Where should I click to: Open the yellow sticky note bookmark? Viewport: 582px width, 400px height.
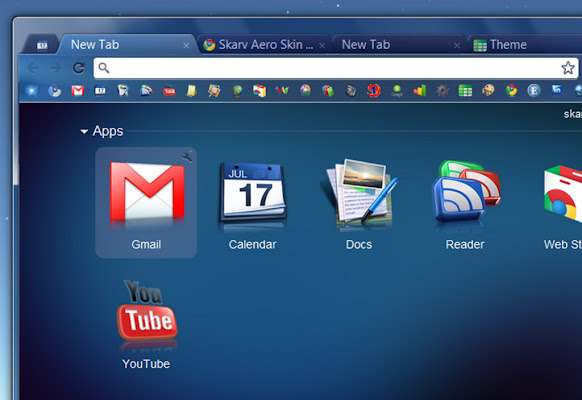coord(192,91)
